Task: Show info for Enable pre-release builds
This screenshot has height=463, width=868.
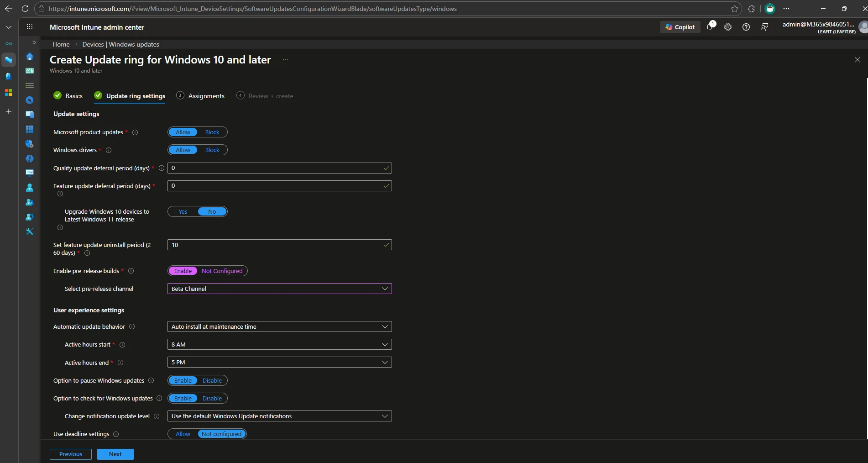Action: coord(131,271)
